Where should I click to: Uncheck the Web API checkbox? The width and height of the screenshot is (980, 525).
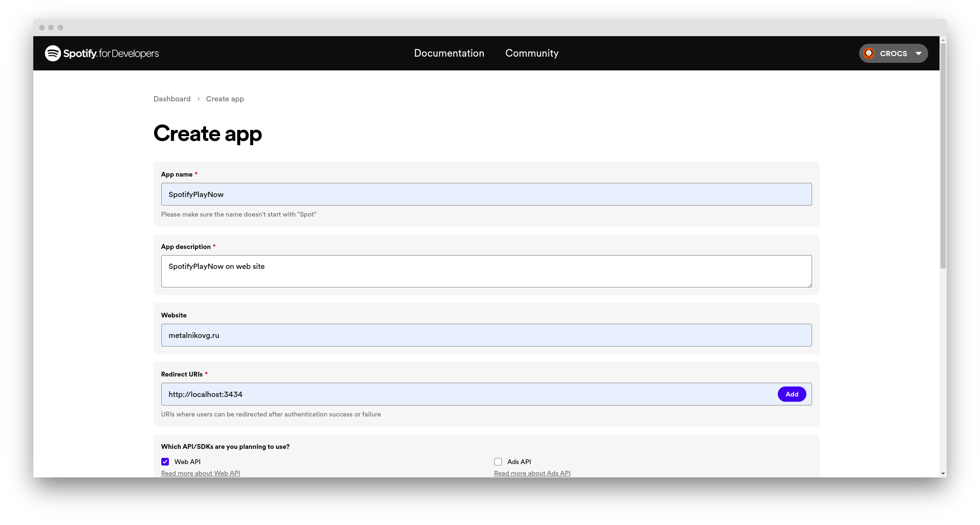165,462
